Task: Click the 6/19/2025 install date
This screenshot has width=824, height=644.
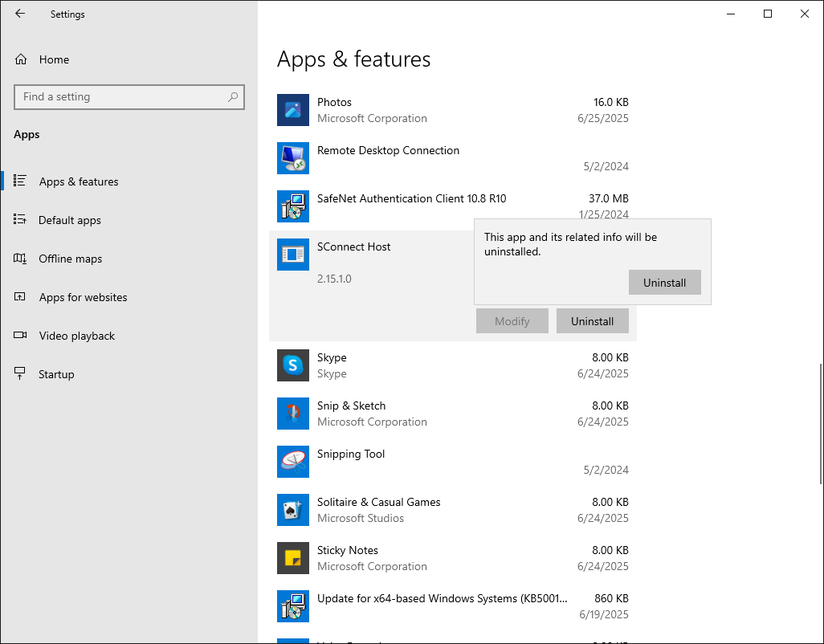Action: pyautogui.click(x=604, y=614)
